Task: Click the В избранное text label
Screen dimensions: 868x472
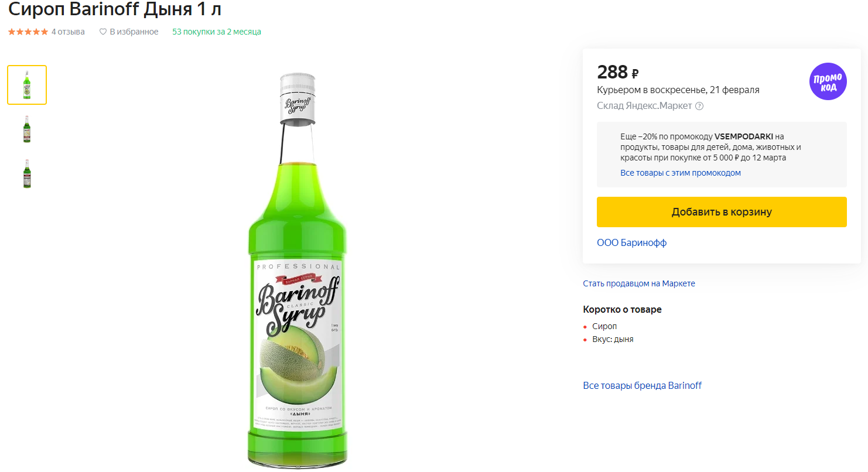Action: pos(134,32)
